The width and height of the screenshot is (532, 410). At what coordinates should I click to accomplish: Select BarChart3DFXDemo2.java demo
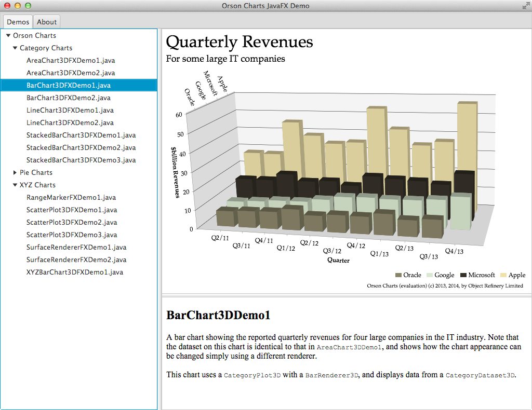(69, 98)
